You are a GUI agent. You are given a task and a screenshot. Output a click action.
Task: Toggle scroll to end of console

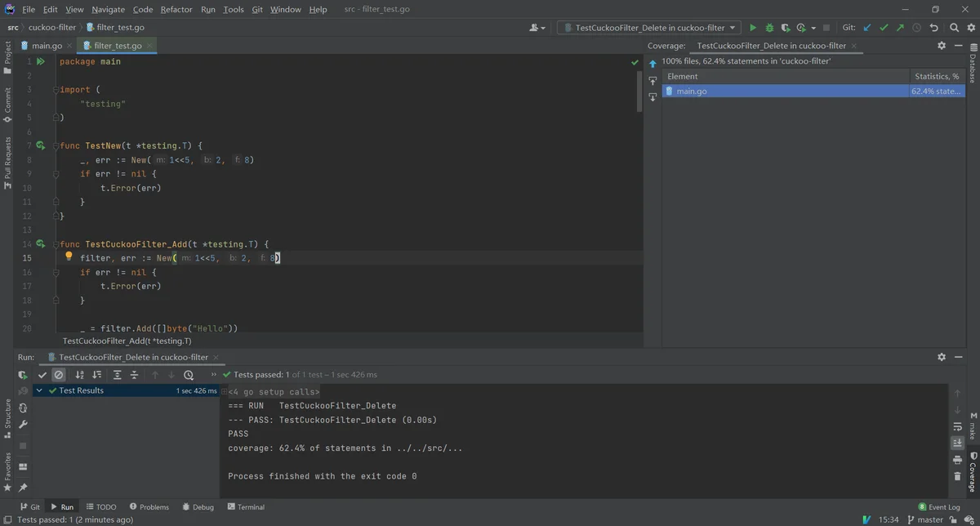(x=957, y=443)
